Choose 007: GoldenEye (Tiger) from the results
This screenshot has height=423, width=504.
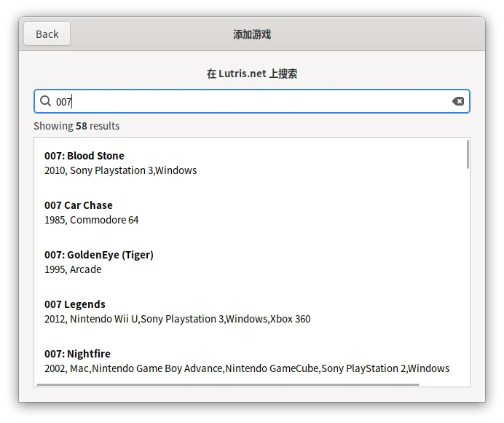(x=99, y=255)
